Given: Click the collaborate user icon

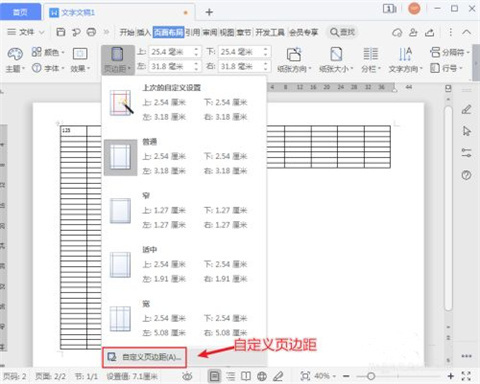Looking at the screenshot, I should pyautogui.click(x=413, y=32).
